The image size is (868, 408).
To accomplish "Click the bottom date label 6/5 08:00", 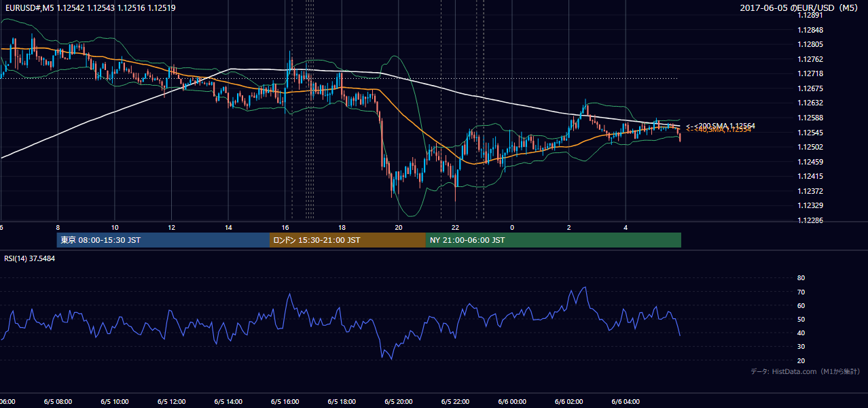I will click(x=58, y=401).
